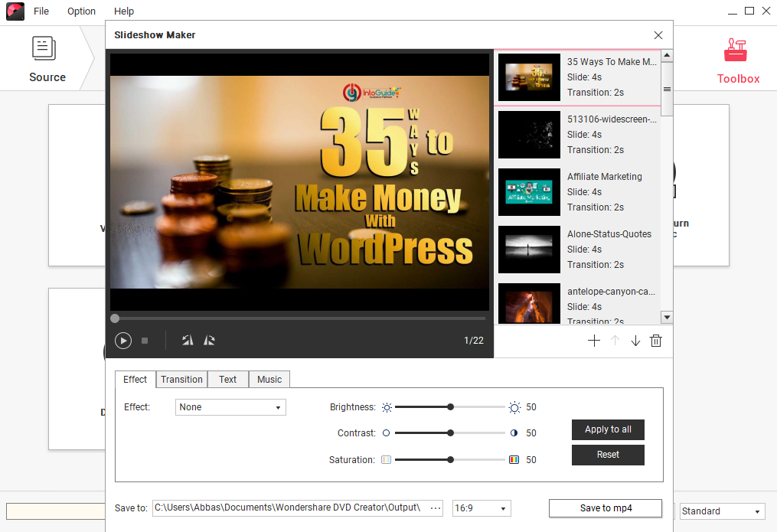Go to the Source step icon
Viewport: 777px width, 532px height.
[44, 48]
